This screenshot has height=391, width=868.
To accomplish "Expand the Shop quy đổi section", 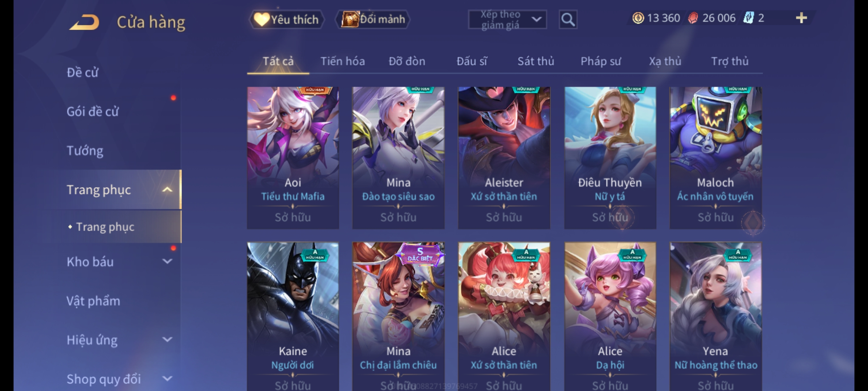I will [x=167, y=379].
